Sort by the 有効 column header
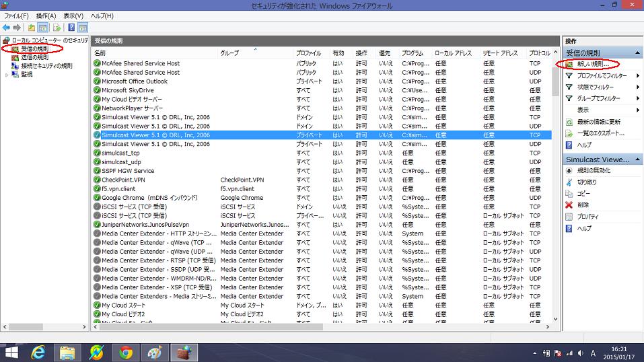This screenshot has width=644, height=362. pyautogui.click(x=341, y=53)
